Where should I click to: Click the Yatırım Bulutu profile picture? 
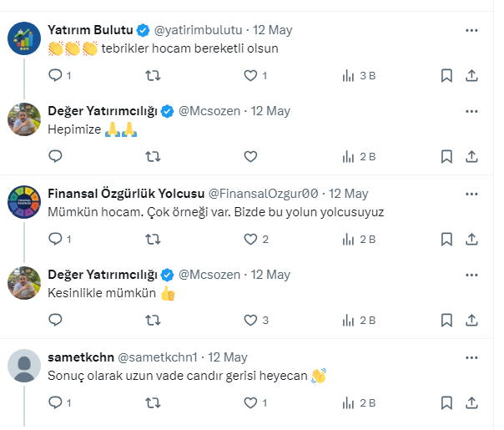[x=24, y=38]
